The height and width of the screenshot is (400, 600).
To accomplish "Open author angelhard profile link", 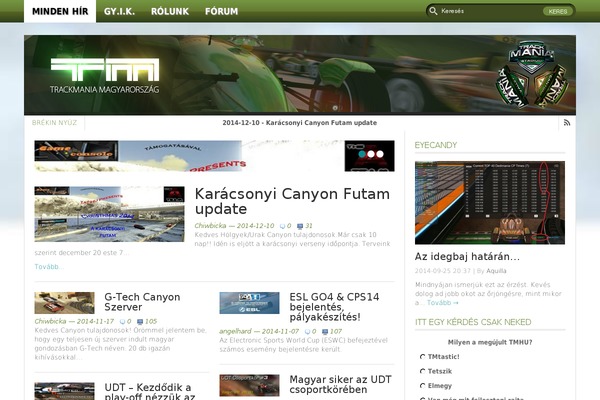I will pyautogui.click(x=235, y=331).
